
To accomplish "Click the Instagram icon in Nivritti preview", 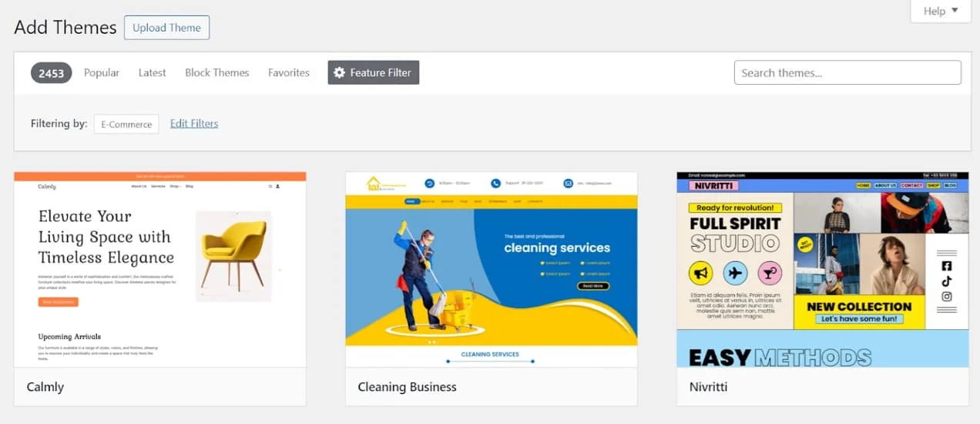I will click(947, 297).
